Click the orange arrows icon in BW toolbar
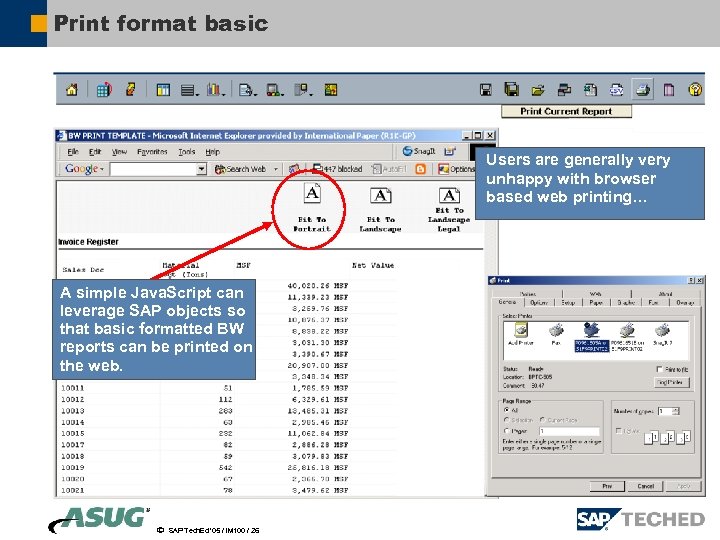Viewport: 720px width, 540px height. tap(130, 89)
